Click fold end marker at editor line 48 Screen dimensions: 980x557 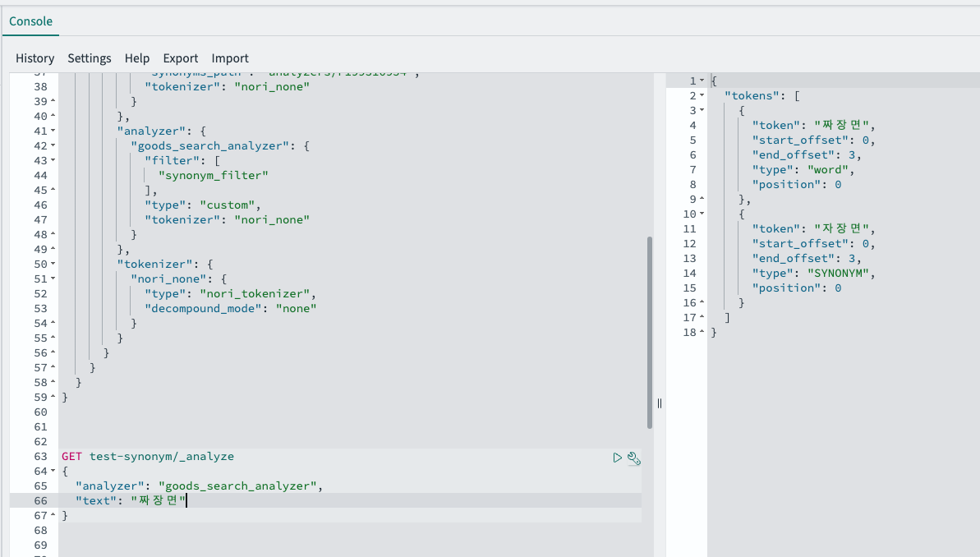(53, 234)
